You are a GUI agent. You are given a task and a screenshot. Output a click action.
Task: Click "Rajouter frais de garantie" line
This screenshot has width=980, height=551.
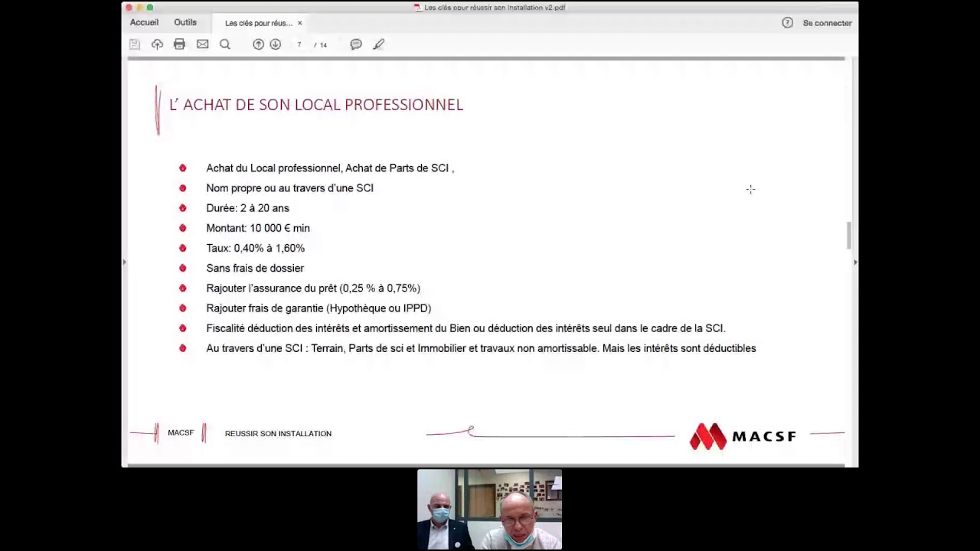pyautogui.click(x=318, y=308)
